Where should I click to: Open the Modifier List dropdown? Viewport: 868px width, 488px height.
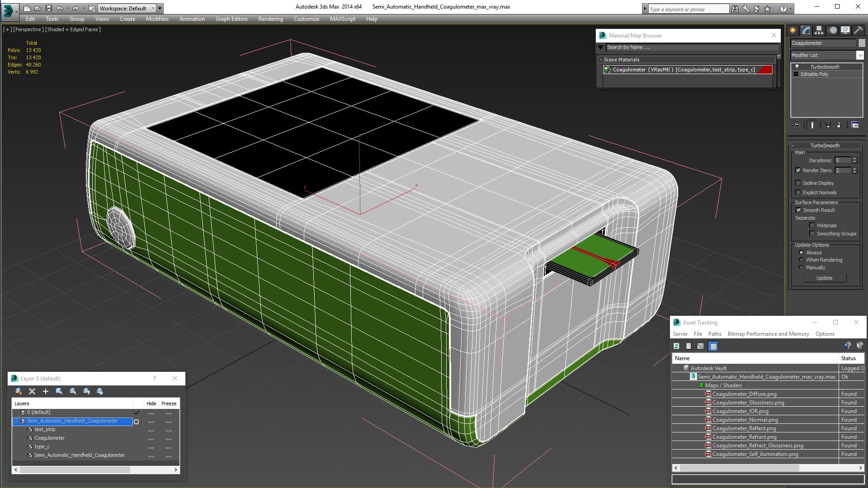[860, 55]
